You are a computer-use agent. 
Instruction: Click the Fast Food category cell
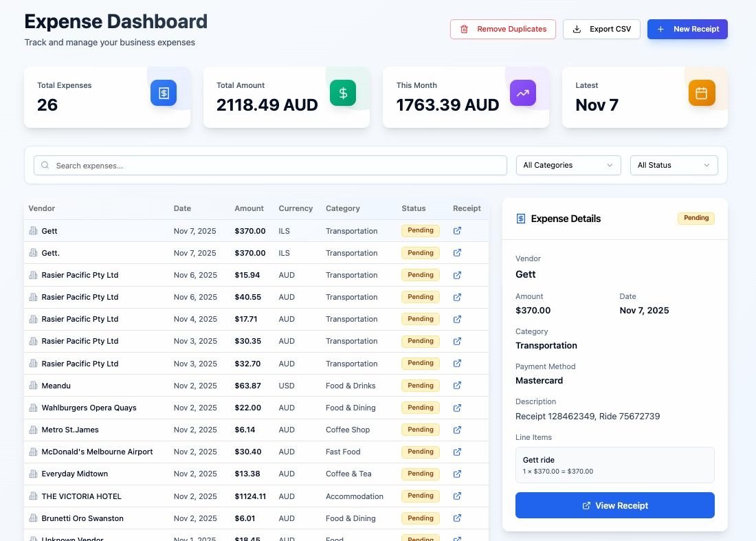[343, 452]
